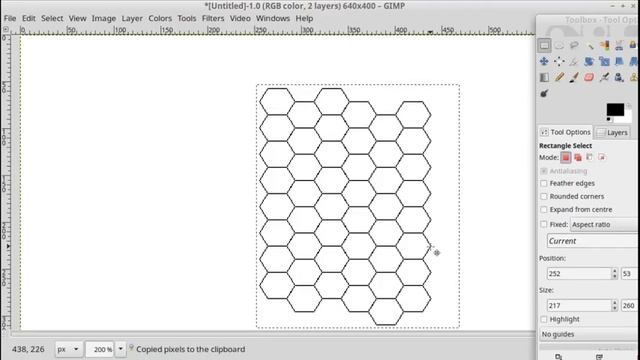Click the Size width field showing 217
This screenshot has height=360, width=640.
coord(579,305)
